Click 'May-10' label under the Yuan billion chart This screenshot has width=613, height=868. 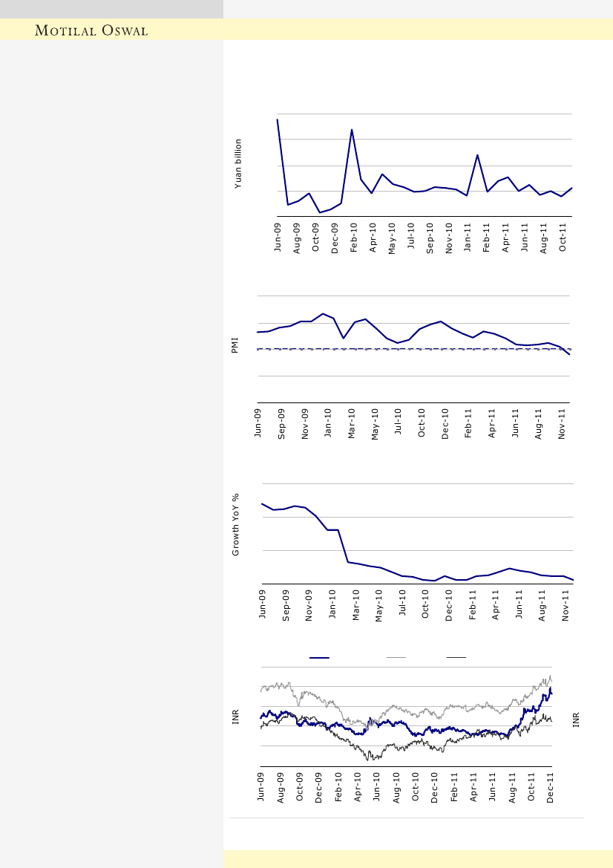(392, 239)
